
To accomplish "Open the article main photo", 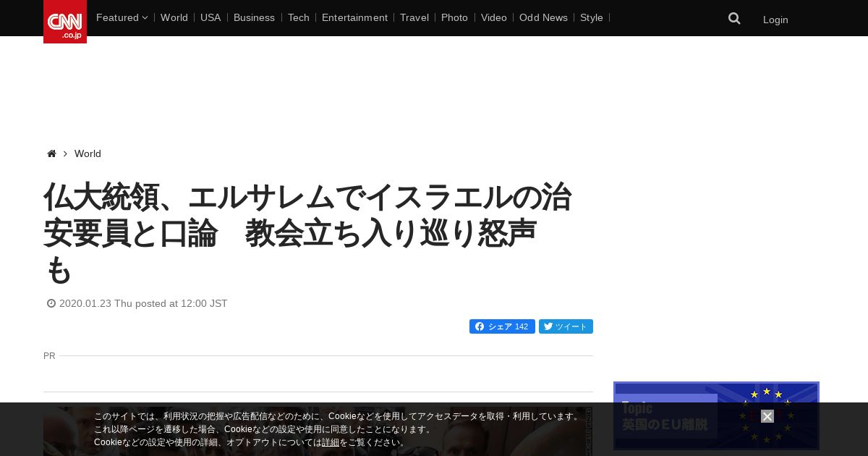I will coord(318,431).
